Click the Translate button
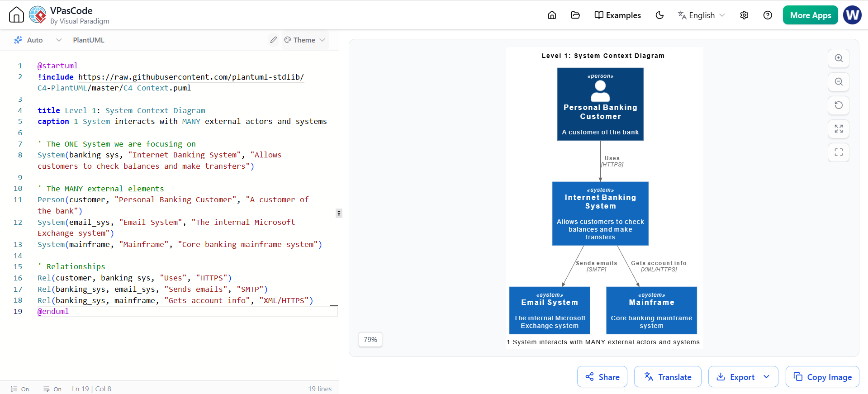 [668, 377]
